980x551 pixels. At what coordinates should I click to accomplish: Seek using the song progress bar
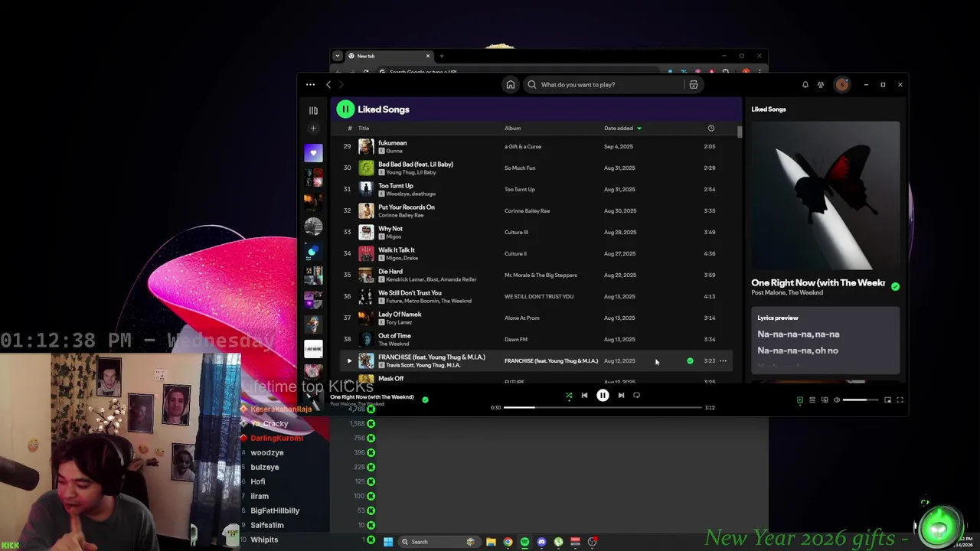coord(603,408)
